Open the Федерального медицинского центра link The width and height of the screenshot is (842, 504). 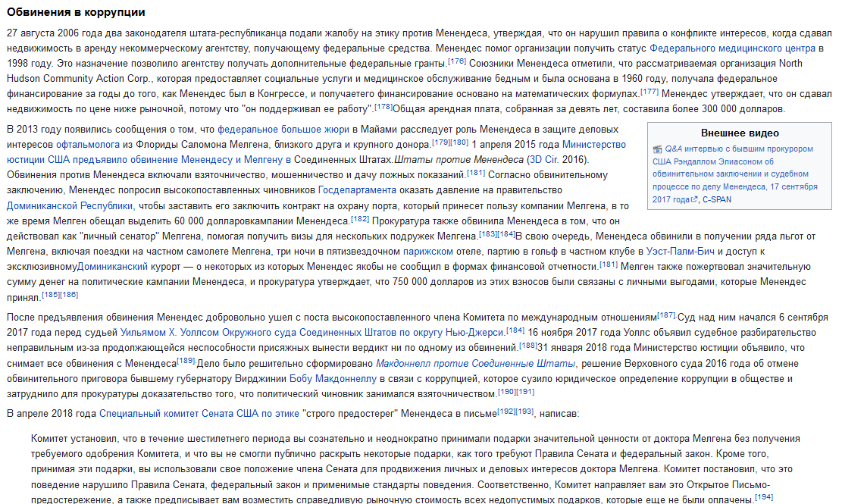[x=732, y=49]
